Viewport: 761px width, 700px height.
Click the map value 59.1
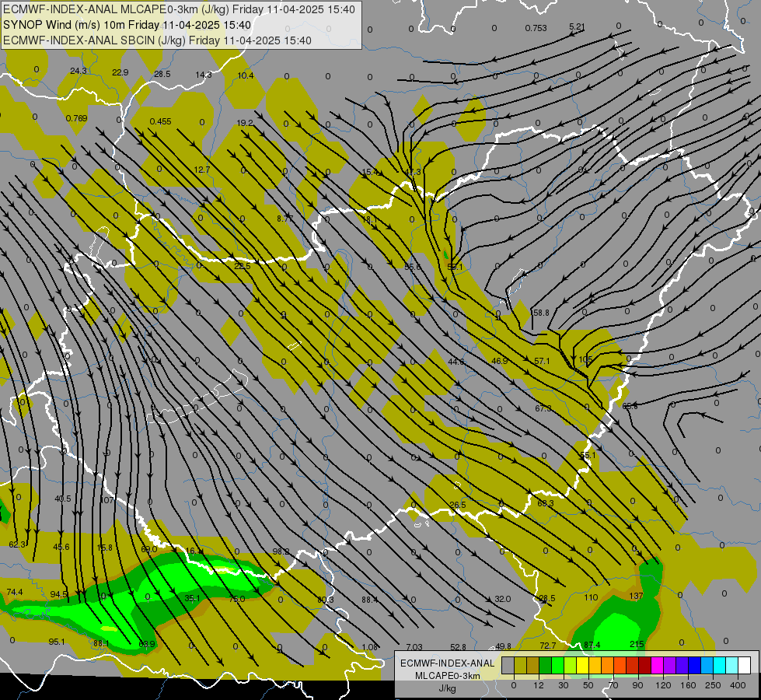tap(455, 267)
